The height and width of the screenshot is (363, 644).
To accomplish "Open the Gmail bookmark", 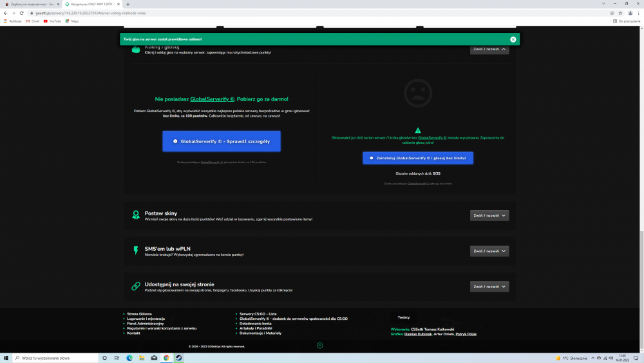I will [x=32, y=21].
